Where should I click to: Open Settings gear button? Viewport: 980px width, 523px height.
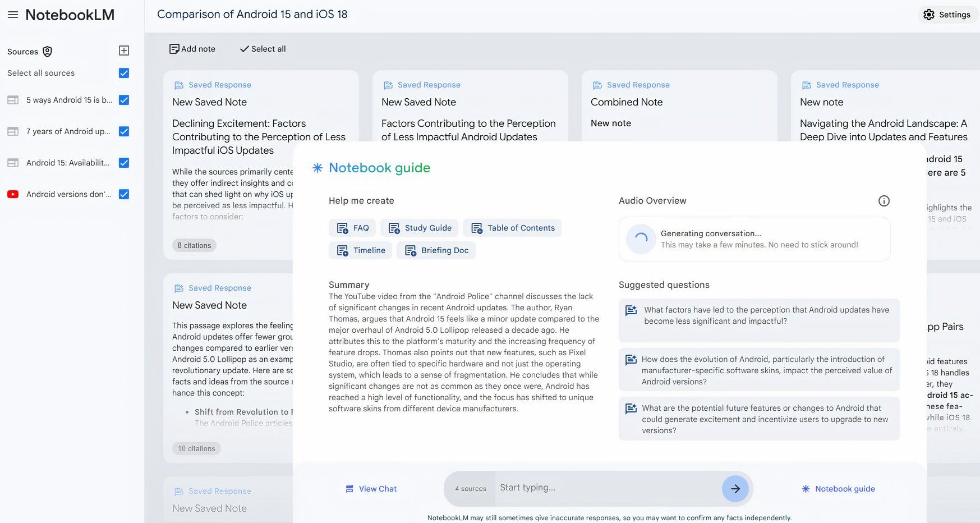coord(947,15)
